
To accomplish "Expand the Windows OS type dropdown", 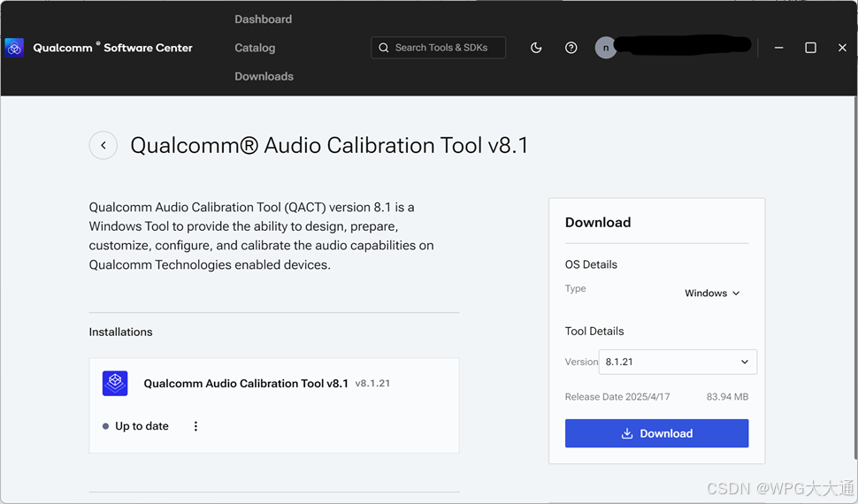I will pyautogui.click(x=712, y=294).
